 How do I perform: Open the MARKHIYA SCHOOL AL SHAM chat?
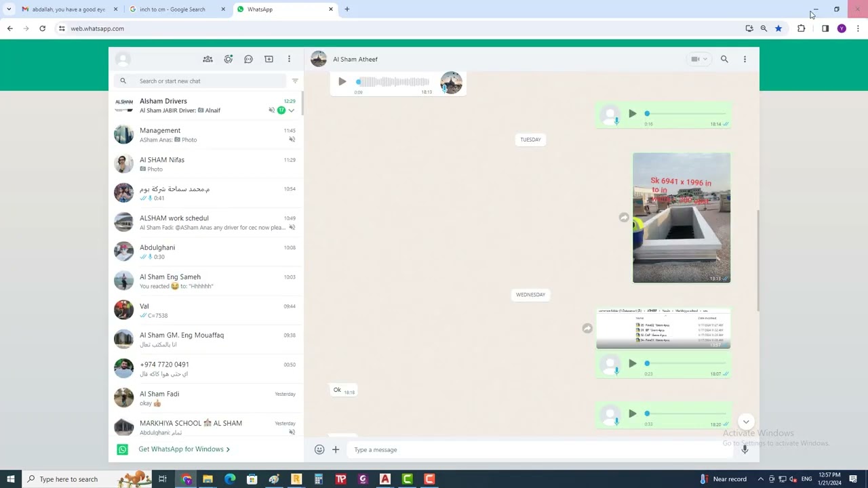(205, 426)
